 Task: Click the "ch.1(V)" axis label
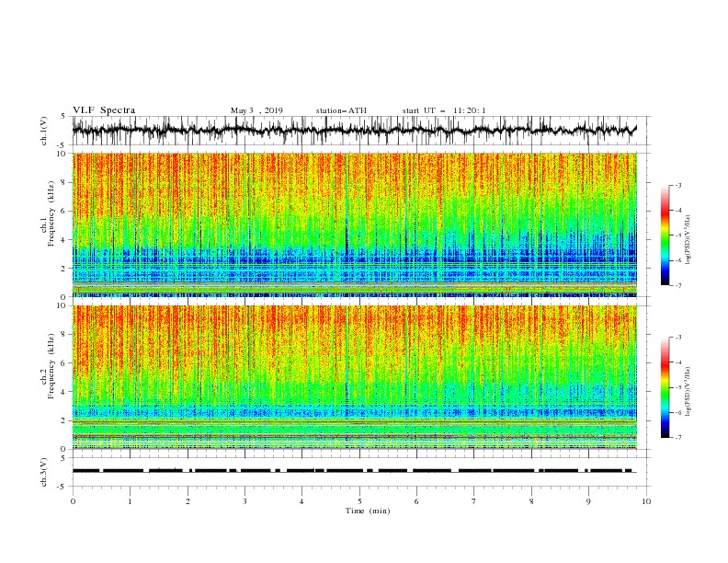tap(44, 131)
